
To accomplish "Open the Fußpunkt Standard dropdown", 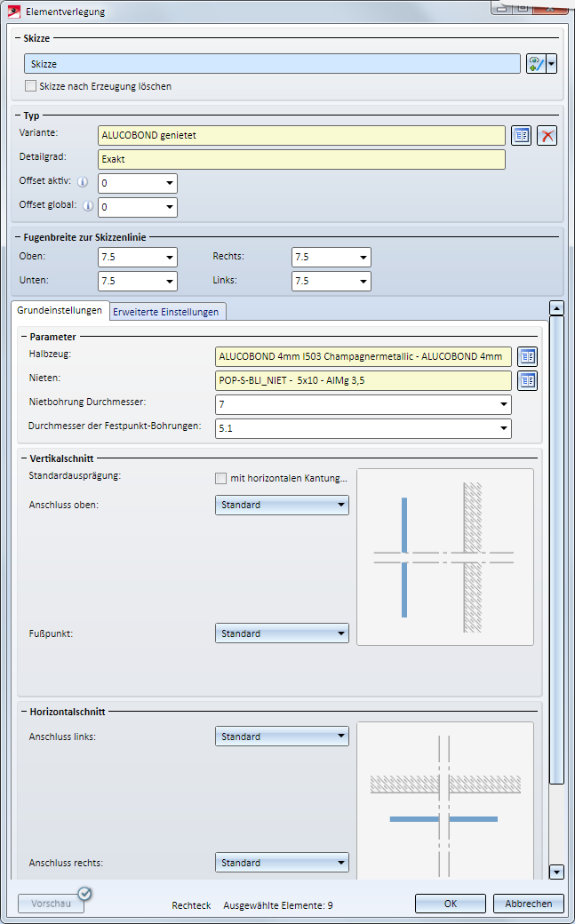I will click(x=282, y=633).
